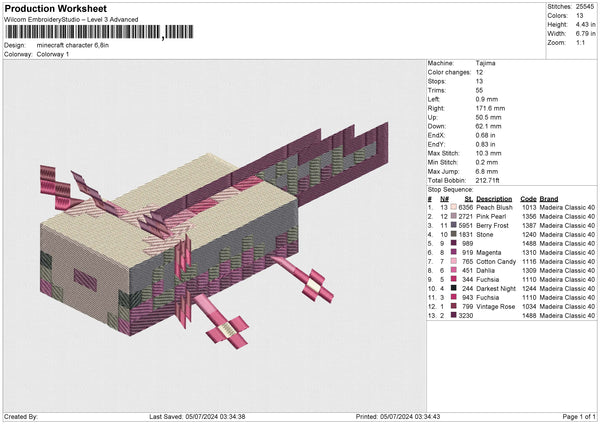The width and height of the screenshot is (600, 424).
Task: Click 'Wilcom EmbroideryStudio – Level 3 Advanced' text
Action: (x=71, y=20)
